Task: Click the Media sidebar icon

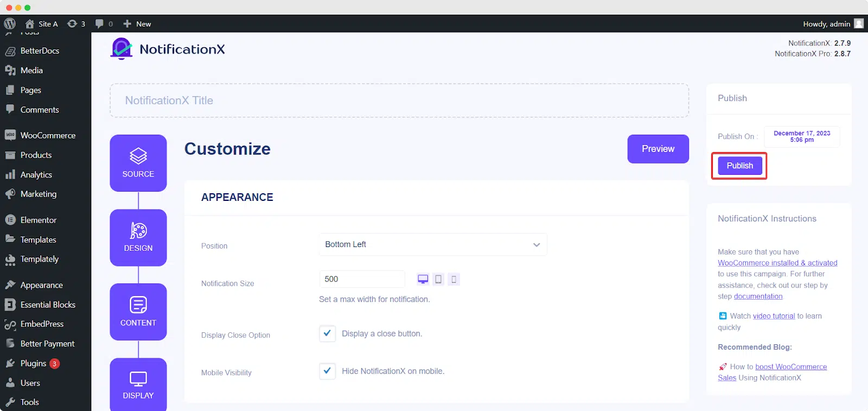Action: 10,71
